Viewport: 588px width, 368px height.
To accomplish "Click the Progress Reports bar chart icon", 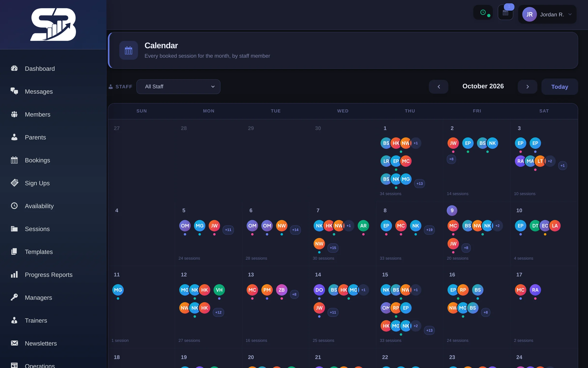I will [14, 275].
